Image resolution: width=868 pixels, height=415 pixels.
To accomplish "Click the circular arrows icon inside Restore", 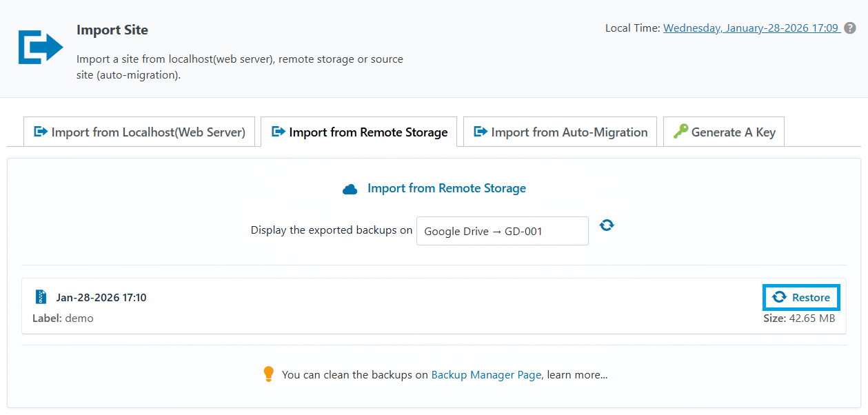I will 779,297.
